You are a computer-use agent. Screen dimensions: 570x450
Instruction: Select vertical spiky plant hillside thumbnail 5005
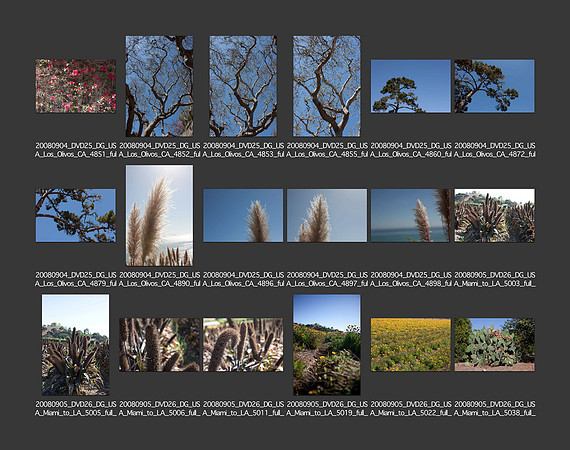[x=76, y=345]
